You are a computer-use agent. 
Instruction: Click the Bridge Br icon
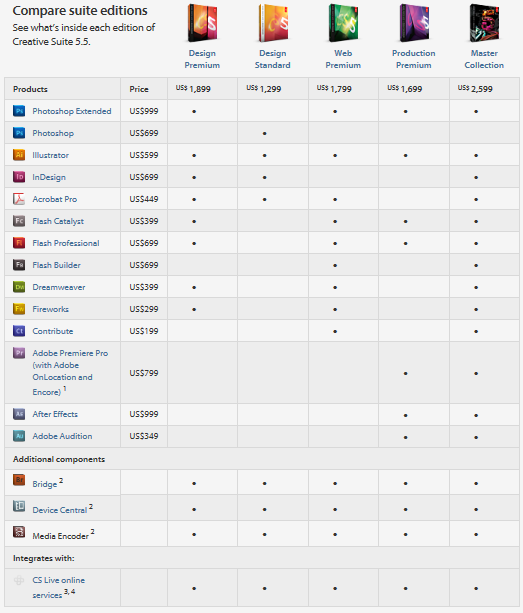click(19, 479)
